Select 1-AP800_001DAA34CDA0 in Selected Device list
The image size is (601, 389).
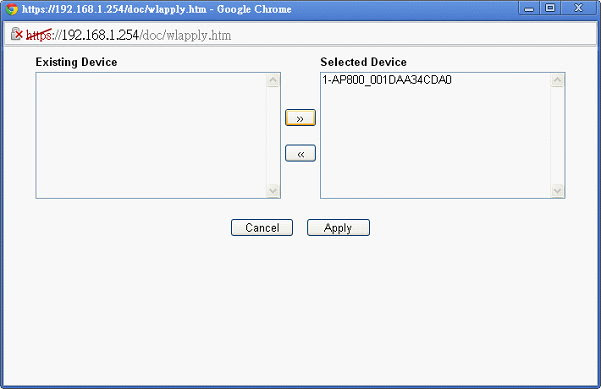click(x=387, y=80)
